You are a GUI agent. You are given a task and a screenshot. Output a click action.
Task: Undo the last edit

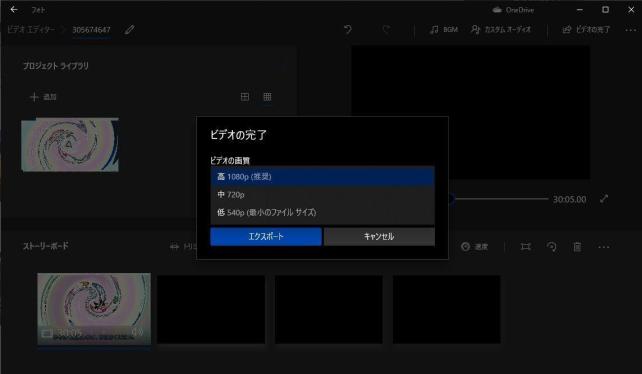[x=348, y=29]
